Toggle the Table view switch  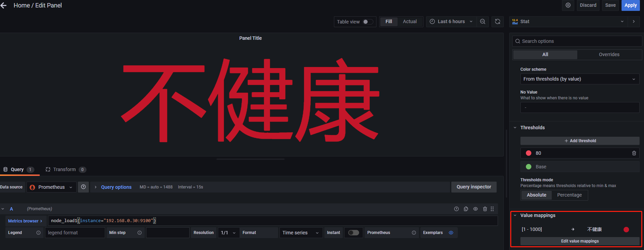[368, 22]
